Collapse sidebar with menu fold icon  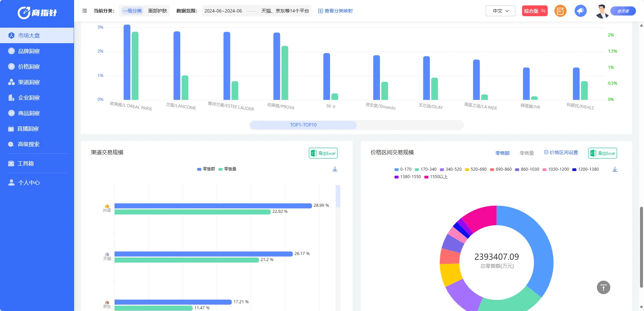85,11
